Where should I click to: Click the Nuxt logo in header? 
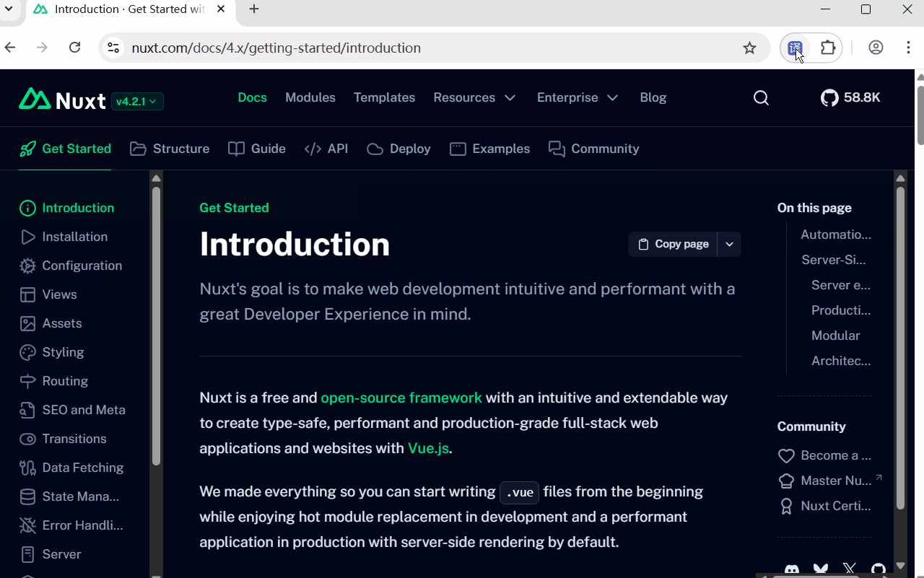pos(62,100)
